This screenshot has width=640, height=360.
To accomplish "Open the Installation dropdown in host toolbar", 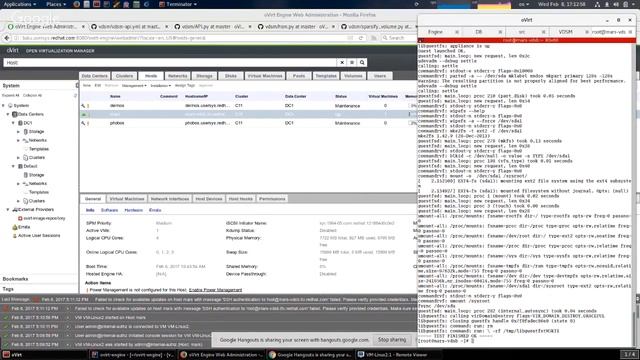I will pos(160,86).
